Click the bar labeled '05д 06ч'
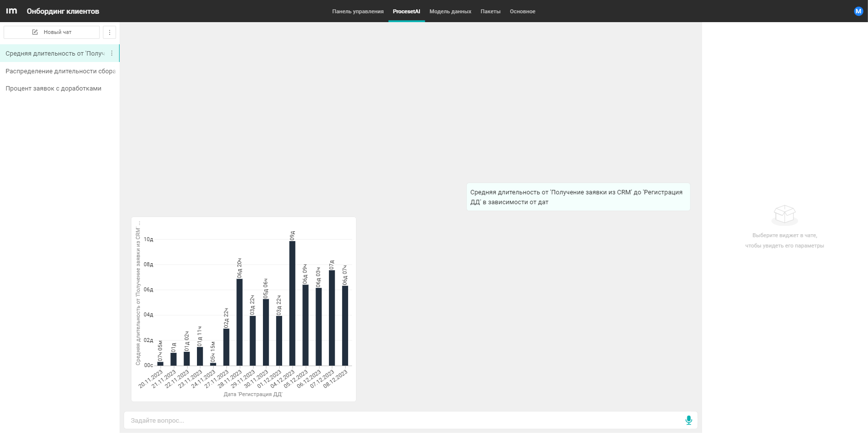 pos(266,332)
